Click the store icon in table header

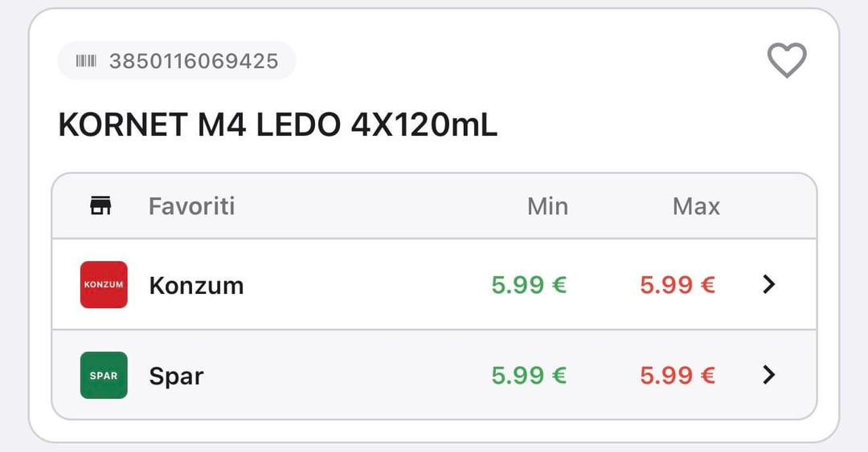[x=100, y=206]
